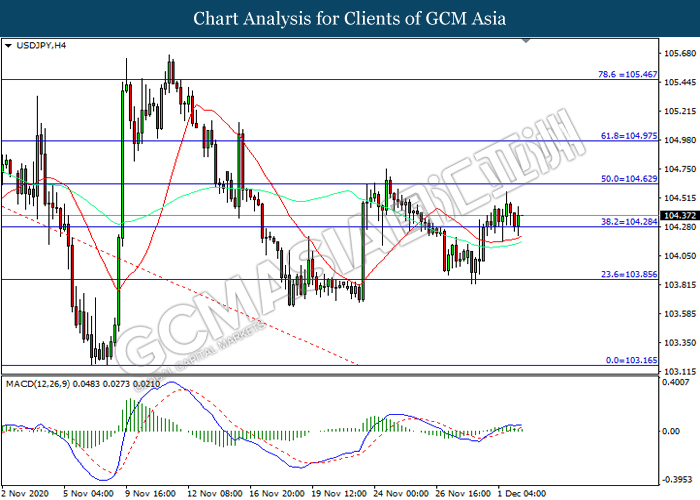Click the 24 Nov 00:00 time label
Screen dimensions: 700x500
coord(401,493)
